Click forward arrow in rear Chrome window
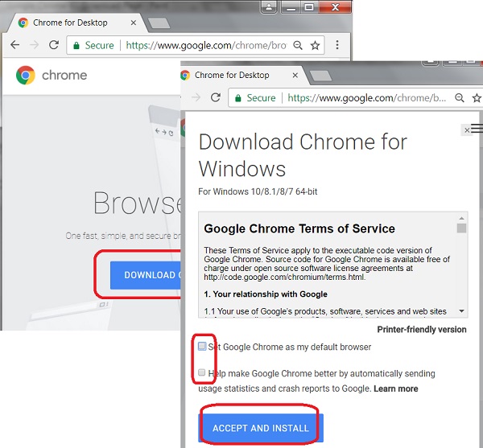 click(34, 45)
